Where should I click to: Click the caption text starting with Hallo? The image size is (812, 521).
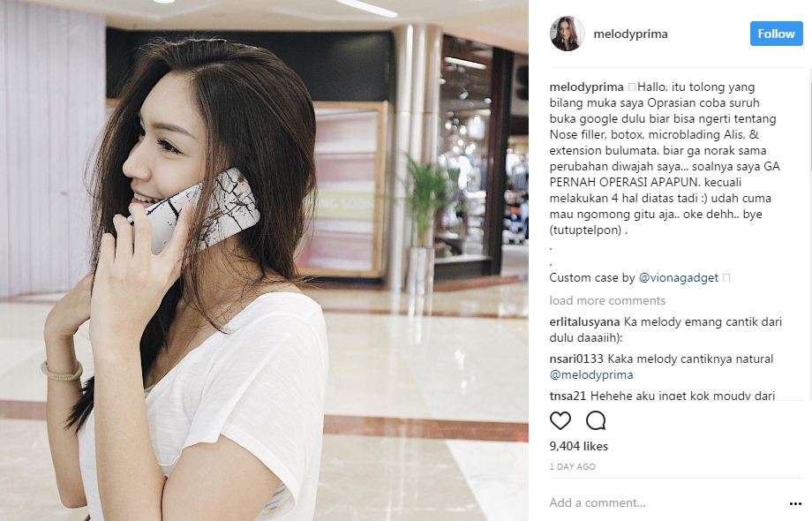[x=665, y=158]
